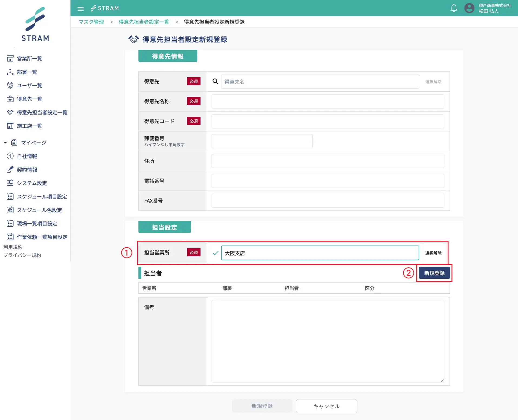Open the 担当営業所 selection field showing 大阪支店
The width and height of the screenshot is (518, 420).
320,253
